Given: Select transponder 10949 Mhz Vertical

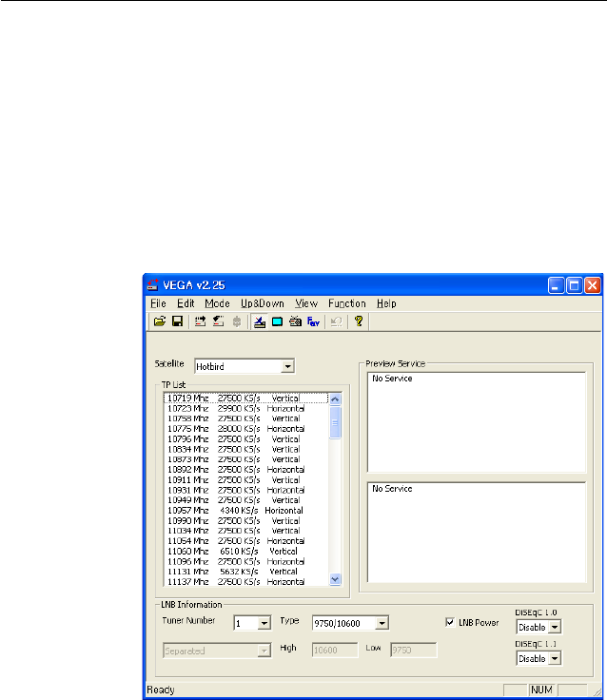Looking at the screenshot, I should coord(246,500).
